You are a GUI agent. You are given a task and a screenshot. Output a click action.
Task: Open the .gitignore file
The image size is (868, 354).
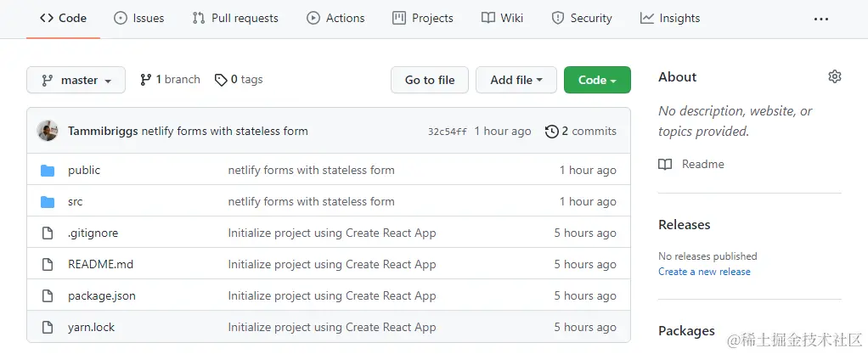(93, 233)
